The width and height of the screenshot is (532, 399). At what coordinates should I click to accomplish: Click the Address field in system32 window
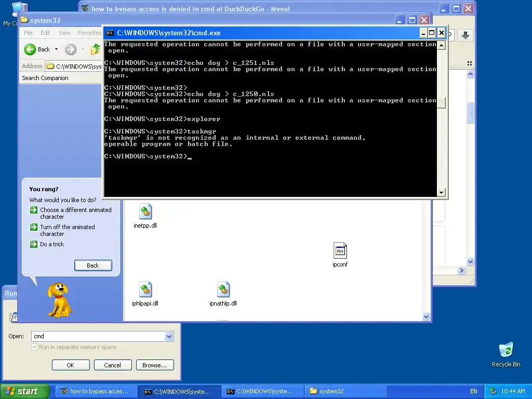[74, 66]
